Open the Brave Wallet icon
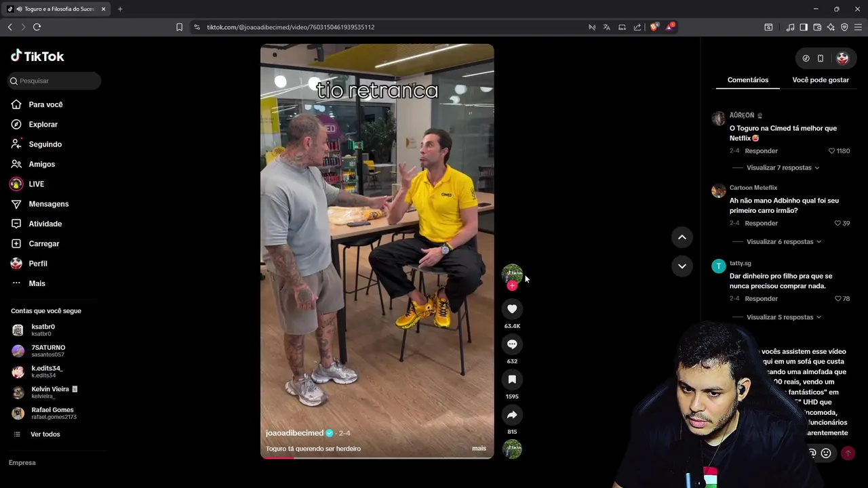The image size is (868, 488). coord(817,27)
